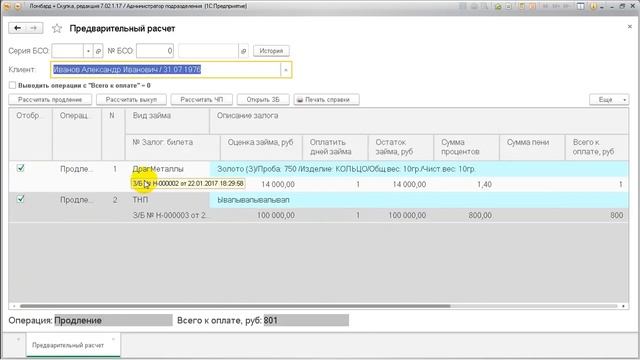Image resolution: width=640 pixels, height=360 pixels.
Task: Click the Серия БСО input field
Action: pyautogui.click(x=68, y=51)
